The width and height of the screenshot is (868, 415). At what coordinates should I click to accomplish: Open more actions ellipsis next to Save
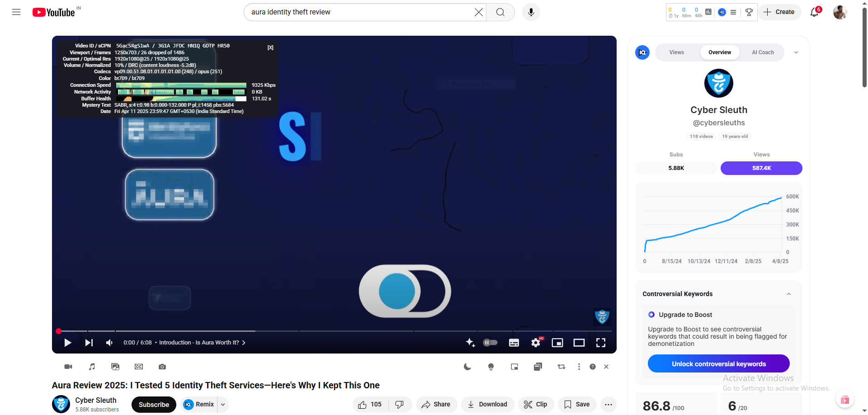point(609,405)
